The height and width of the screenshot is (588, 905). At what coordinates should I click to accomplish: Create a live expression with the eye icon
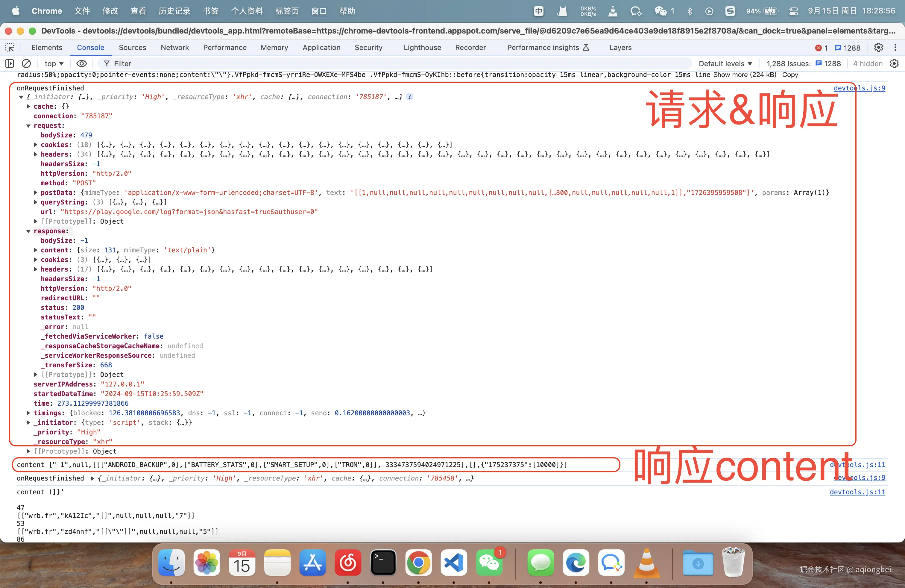click(81, 63)
